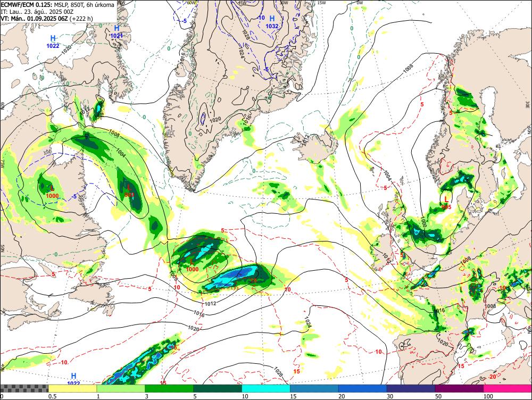Click the L 1000 low over Hudson Bay
The image size is (532, 400).
pyautogui.click(x=52, y=191)
